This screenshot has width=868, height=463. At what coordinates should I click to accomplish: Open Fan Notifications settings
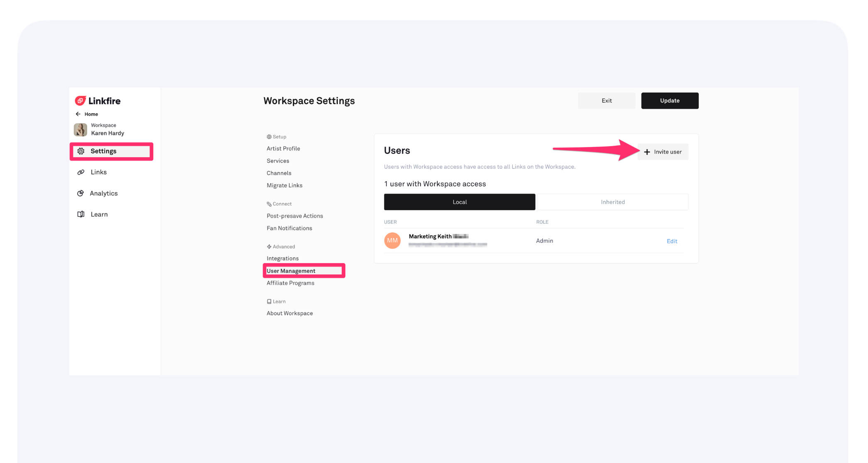289,228
